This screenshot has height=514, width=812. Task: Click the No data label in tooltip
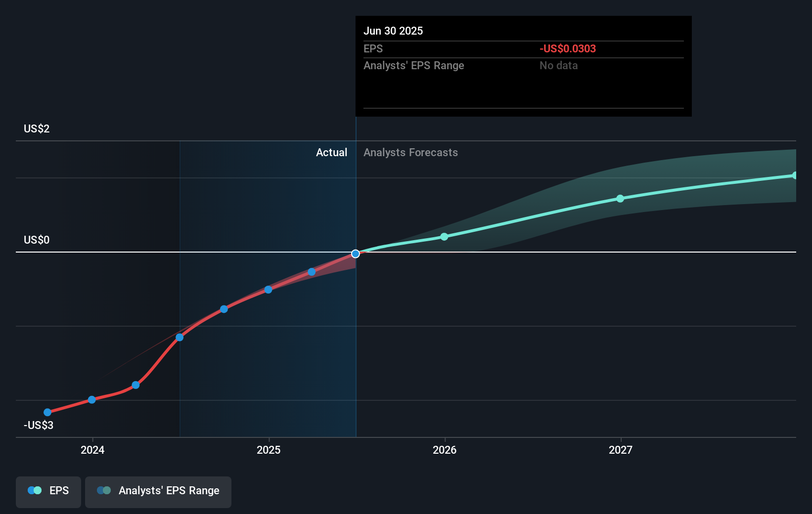coord(558,65)
